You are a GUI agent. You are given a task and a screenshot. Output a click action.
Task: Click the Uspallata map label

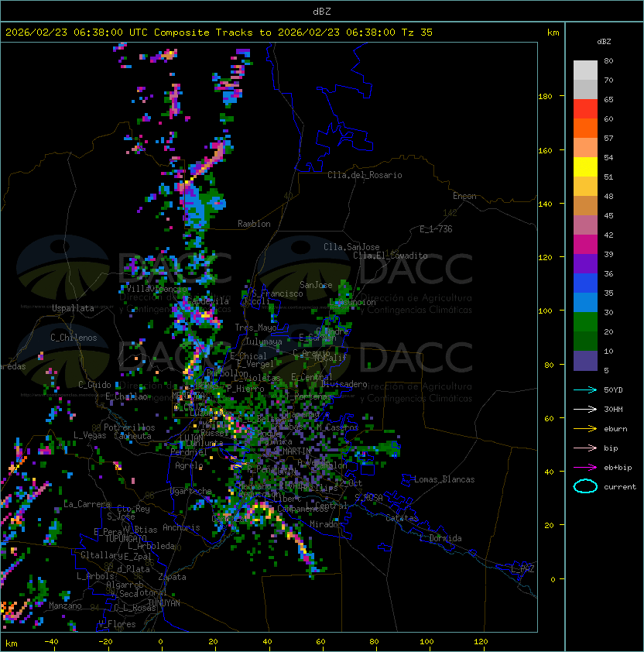(74, 308)
